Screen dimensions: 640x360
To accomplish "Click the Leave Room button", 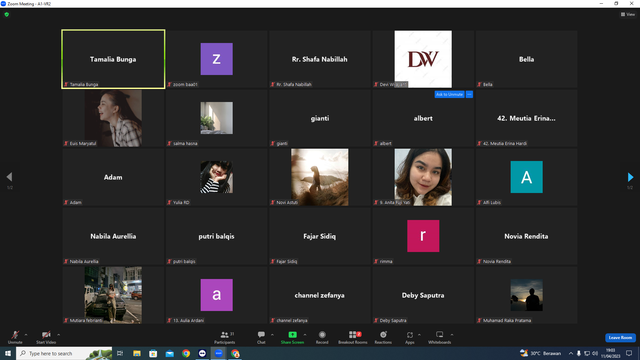I will 620,338.
